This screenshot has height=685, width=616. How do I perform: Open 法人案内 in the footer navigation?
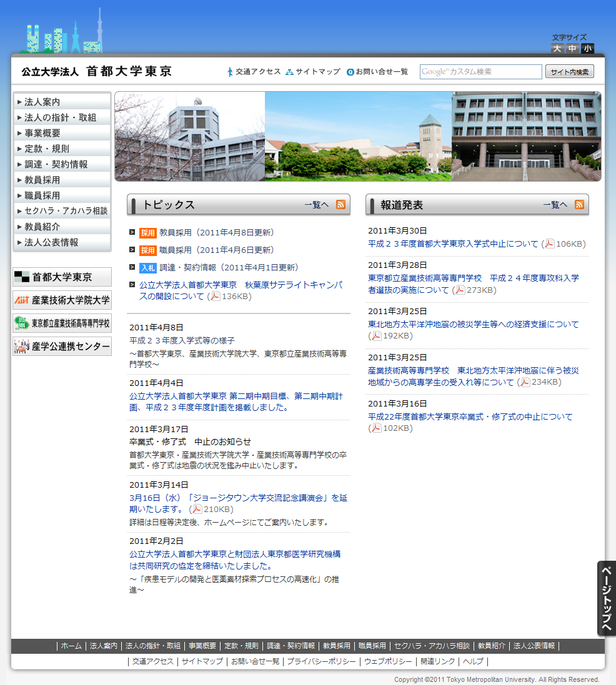(x=104, y=646)
